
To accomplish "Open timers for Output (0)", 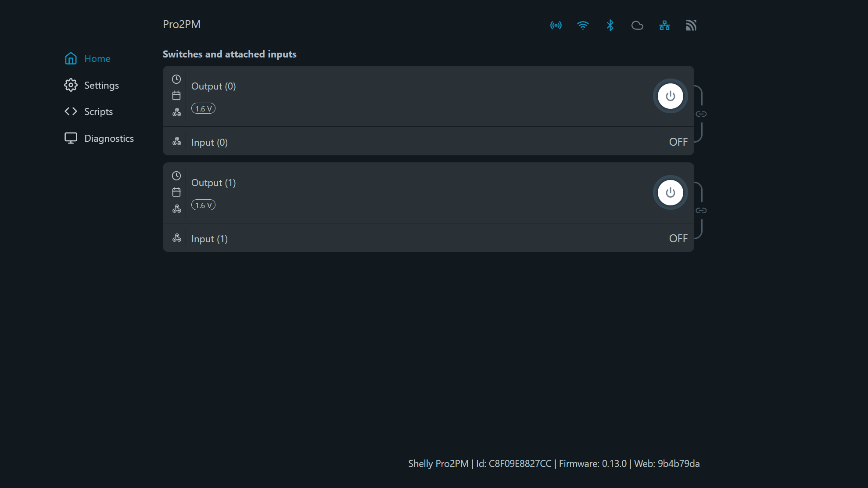I will 176,79.
